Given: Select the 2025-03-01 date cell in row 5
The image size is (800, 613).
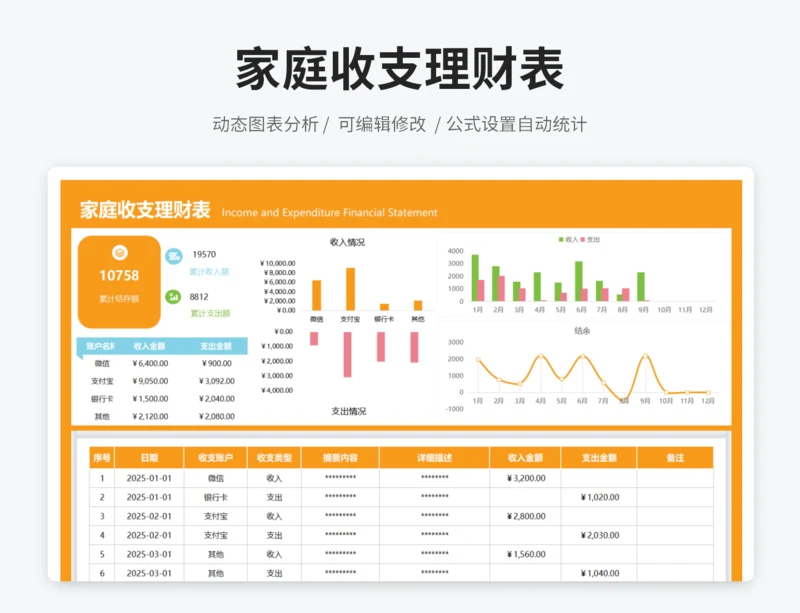Looking at the screenshot, I should pos(149,554).
